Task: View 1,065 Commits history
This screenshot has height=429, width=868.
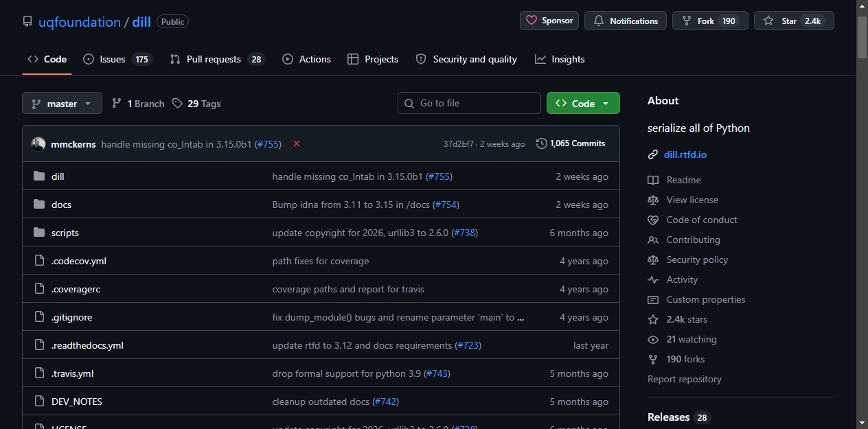Action: click(571, 143)
